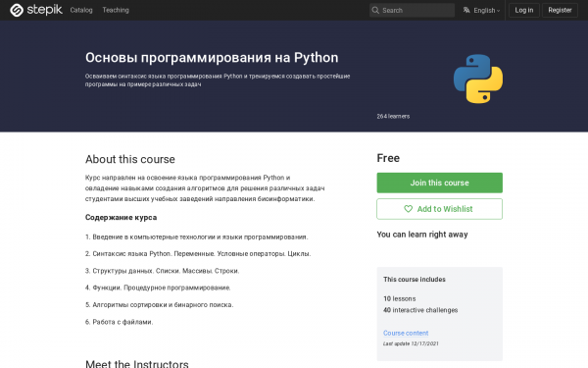Click the Register button
The width and height of the screenshot is (588, 368).
(x=560, y=10)
